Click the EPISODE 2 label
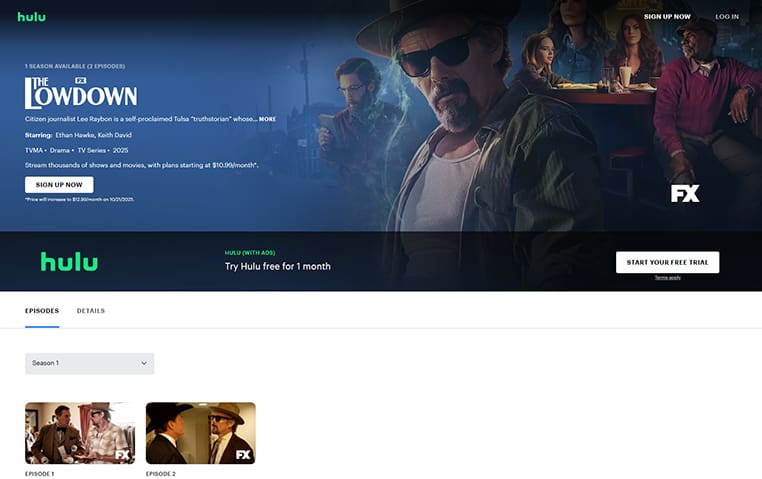 tap(160, 474)
